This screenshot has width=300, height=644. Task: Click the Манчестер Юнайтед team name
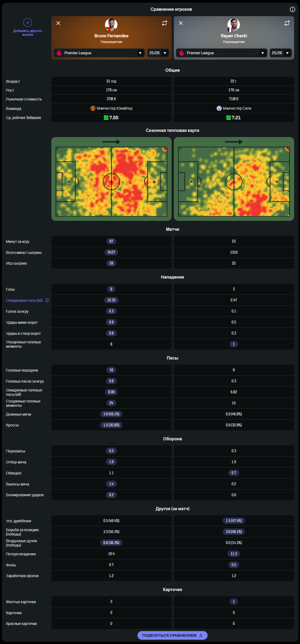click(x=114, y=108)
